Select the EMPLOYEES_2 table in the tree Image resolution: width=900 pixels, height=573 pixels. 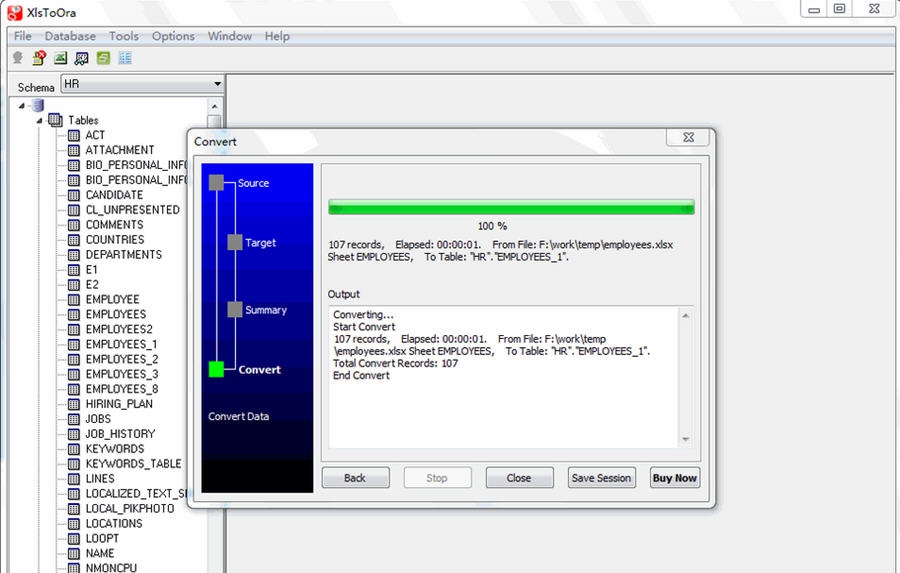pyautogui.click(x=122, y=359)
